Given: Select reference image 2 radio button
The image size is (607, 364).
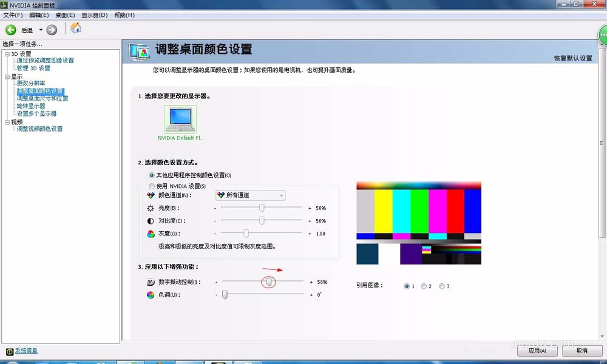Looking at the screenshot, I should click(424, 286).
